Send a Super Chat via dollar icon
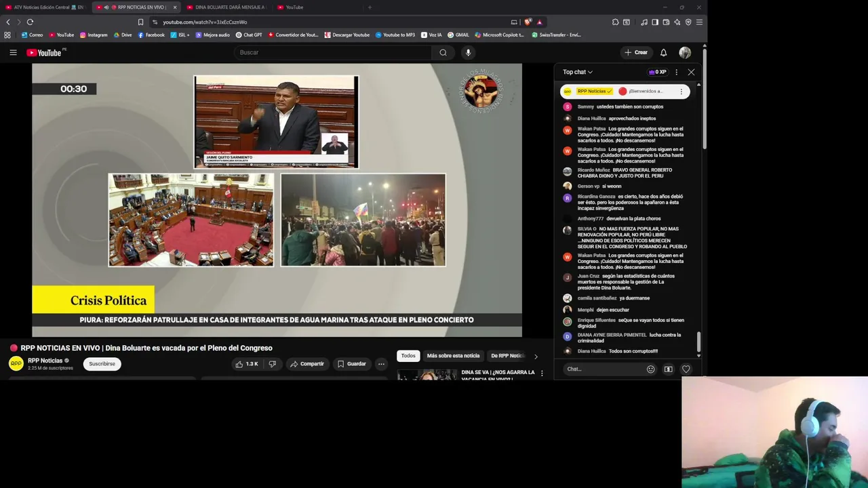 668,369
